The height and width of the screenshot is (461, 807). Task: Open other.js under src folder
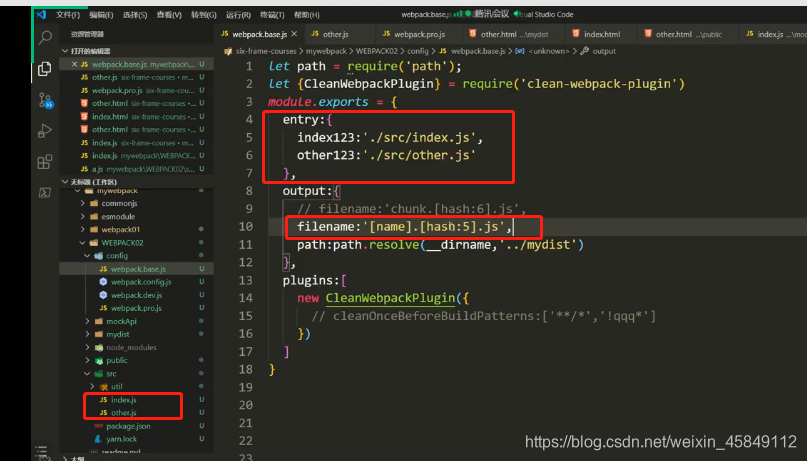coord(124,413)
